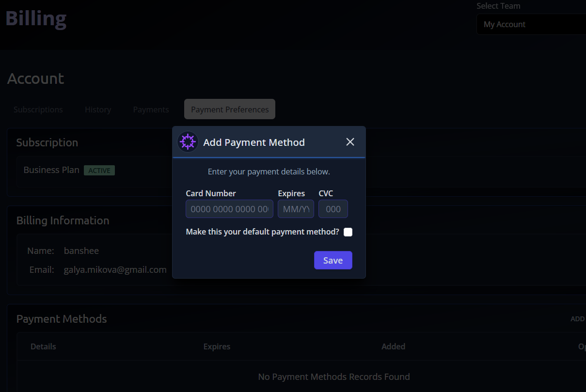Click the Expires MM/YY field in dialog
Viewport: 586px width, 392px height.
(x=296, y=209)
